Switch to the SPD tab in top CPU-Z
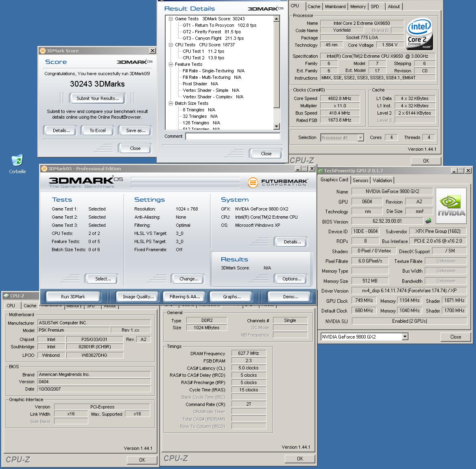The image size is (476, 469). (375, 7)
